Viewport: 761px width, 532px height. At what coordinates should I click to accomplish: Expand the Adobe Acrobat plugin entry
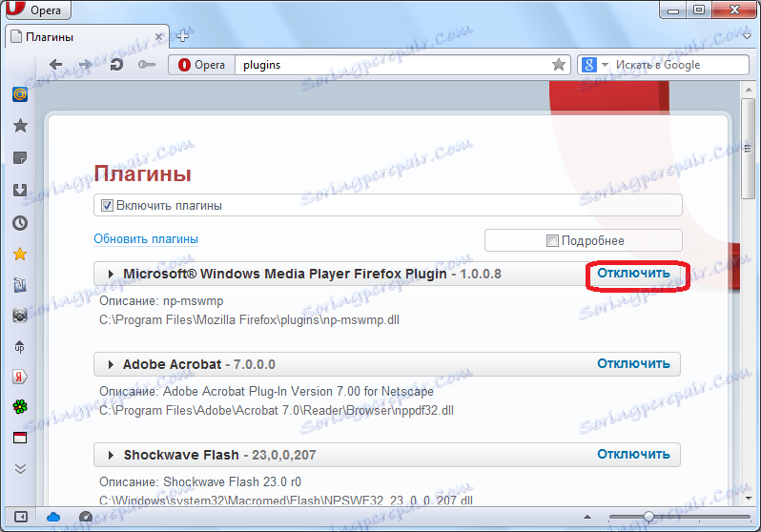pos(112,364)
